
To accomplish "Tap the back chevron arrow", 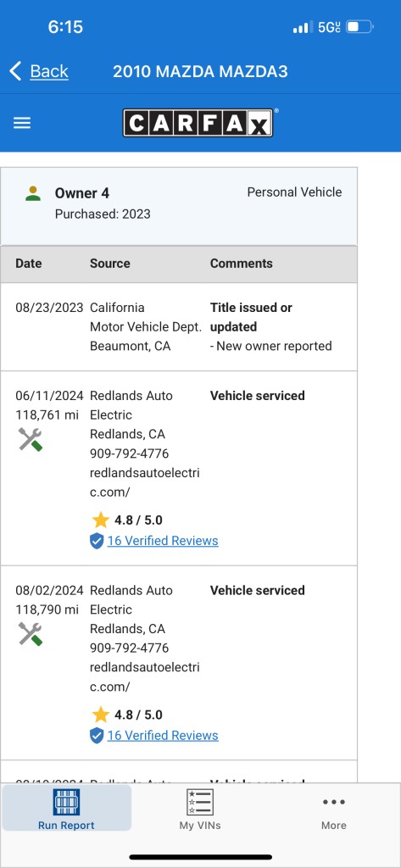I will (x=15, y=71).
